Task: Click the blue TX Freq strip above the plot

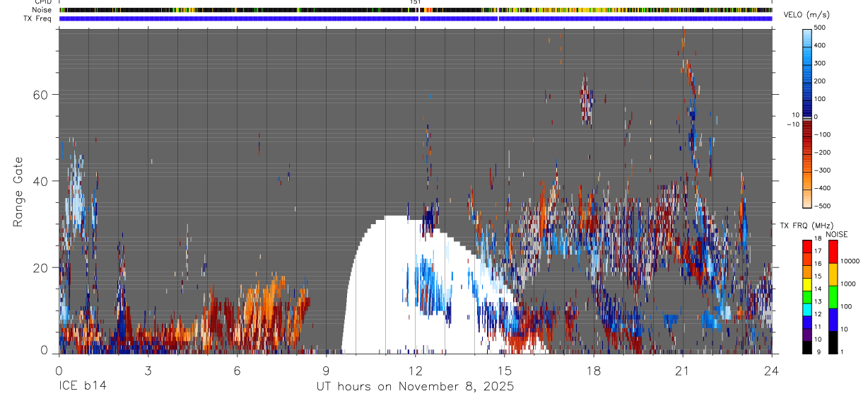Action: coord(416,19)
